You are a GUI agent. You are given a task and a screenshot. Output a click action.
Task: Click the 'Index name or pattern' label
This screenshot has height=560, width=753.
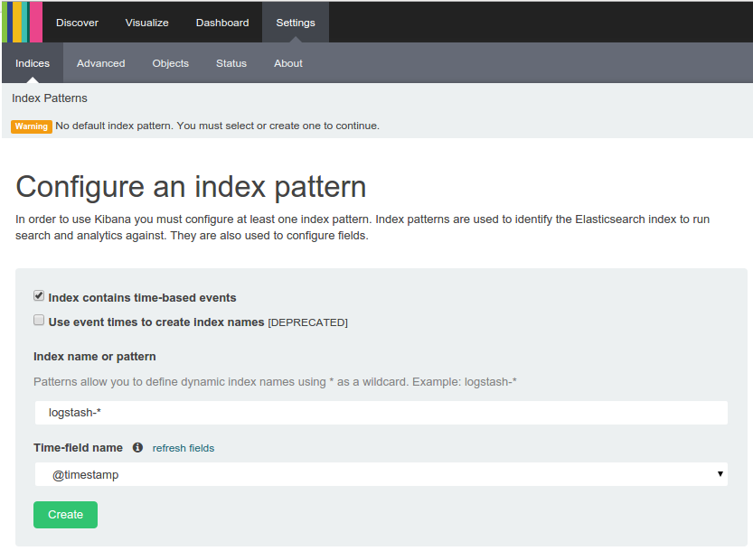tap(95, 357)
